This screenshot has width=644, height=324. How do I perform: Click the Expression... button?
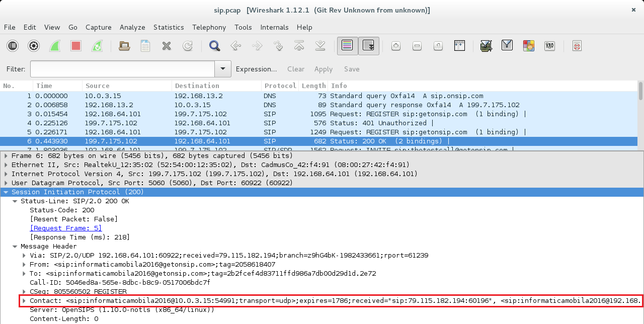257,69
